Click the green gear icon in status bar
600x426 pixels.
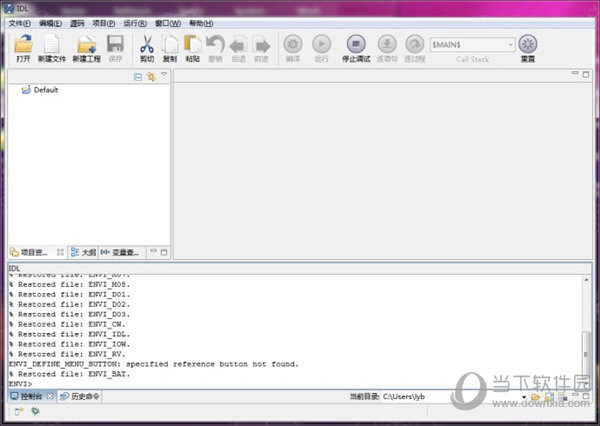(x=35, y=411)
